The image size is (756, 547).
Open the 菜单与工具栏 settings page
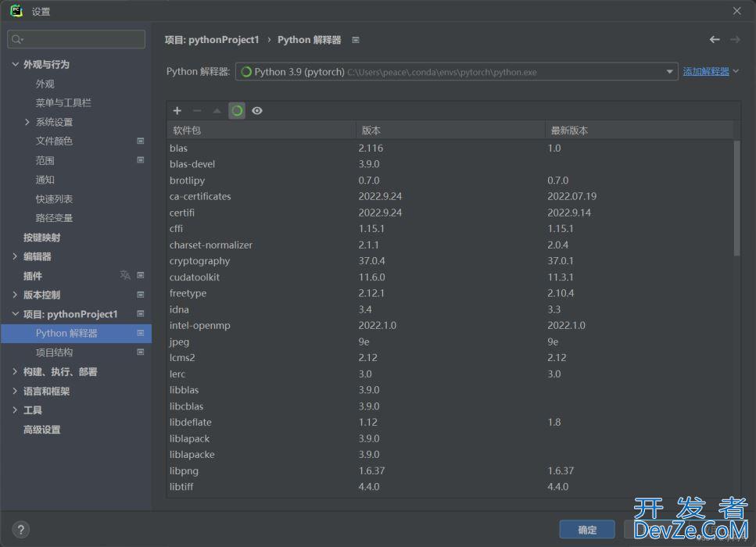coord(63,102)
